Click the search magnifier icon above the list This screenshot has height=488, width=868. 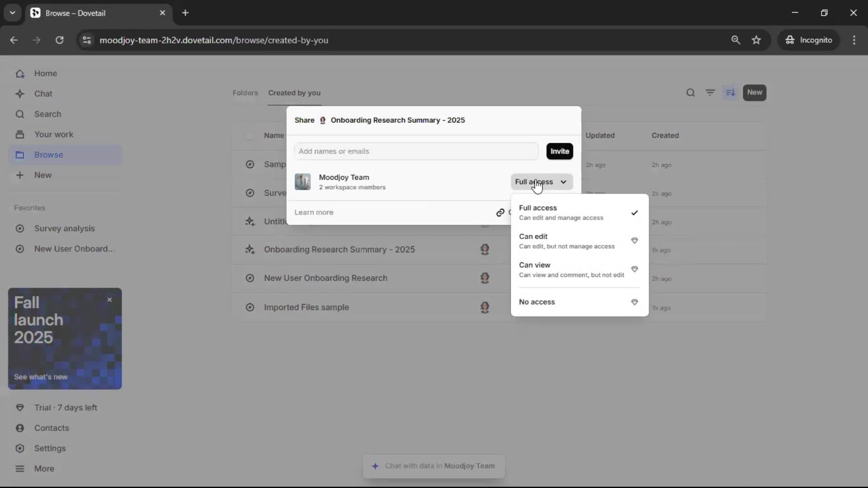tap(690, 93)
